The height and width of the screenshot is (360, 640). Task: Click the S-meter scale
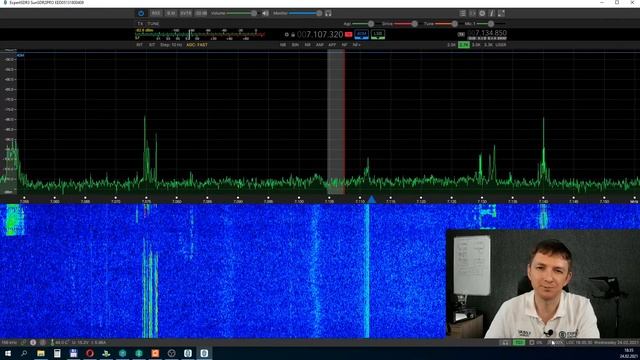(x=200, y=34)
